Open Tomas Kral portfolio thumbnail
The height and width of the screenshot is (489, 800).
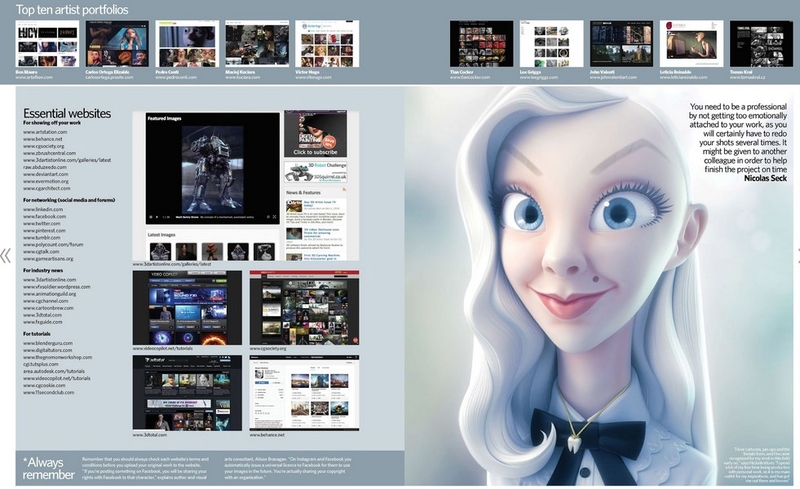tap(761, 44)
